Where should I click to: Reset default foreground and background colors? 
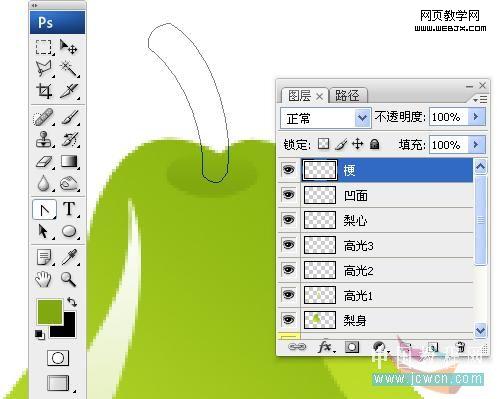pos(39,334)
